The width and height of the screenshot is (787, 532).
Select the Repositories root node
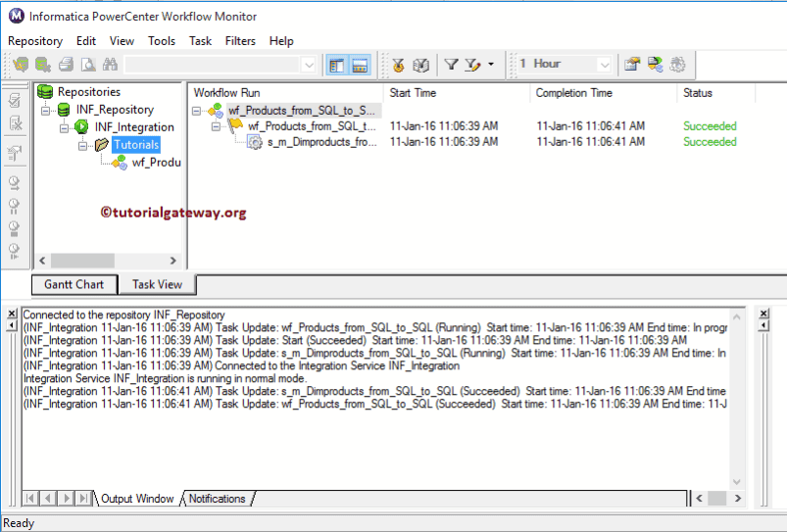pyautogui.click(x=89, y=92)
